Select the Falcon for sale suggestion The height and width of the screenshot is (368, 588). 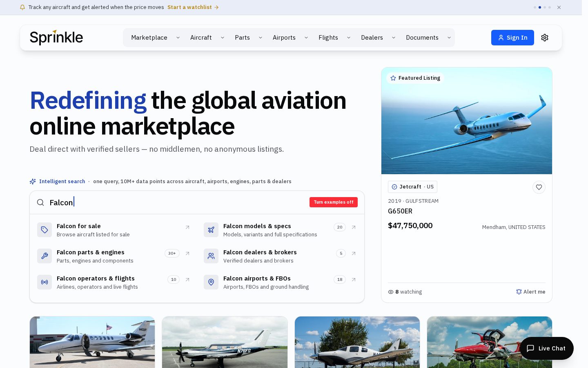pyautogui.click(x=114, y=230)
